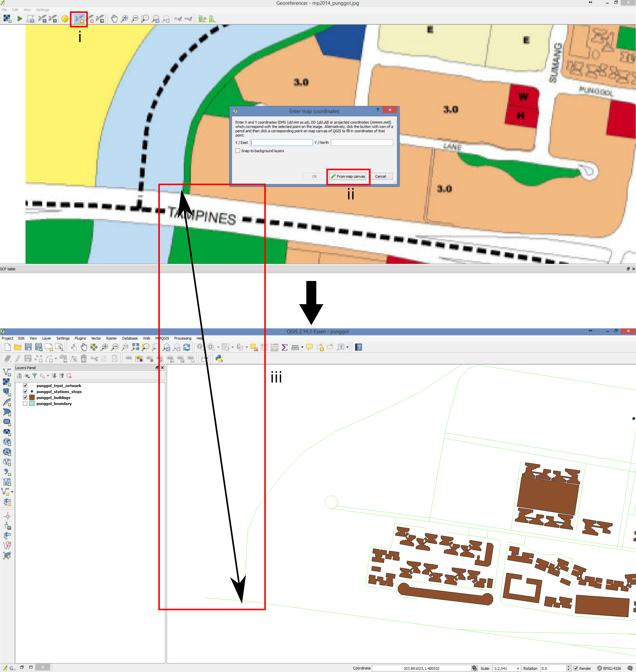Click Open Raster icon in Georeferencer

7,19
